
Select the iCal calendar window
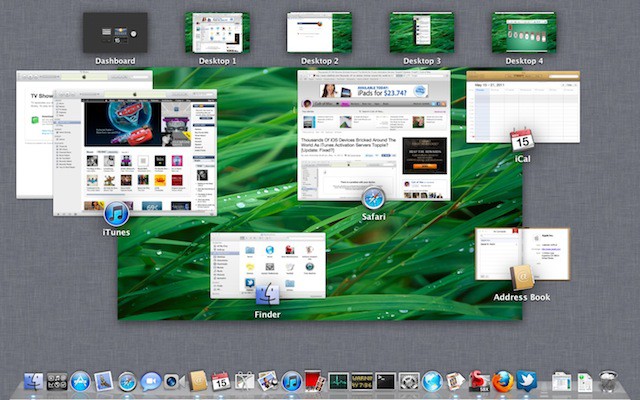pyautogui.click(x=523, y=107)
